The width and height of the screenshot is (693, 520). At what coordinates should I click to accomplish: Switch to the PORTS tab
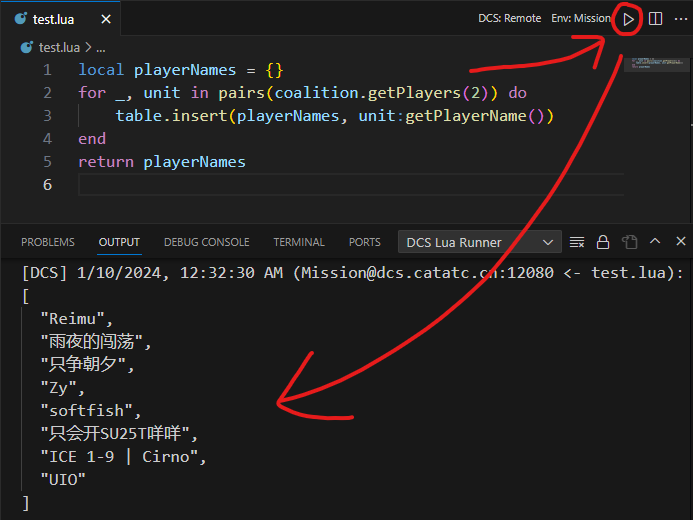click(x=364, y=242)
